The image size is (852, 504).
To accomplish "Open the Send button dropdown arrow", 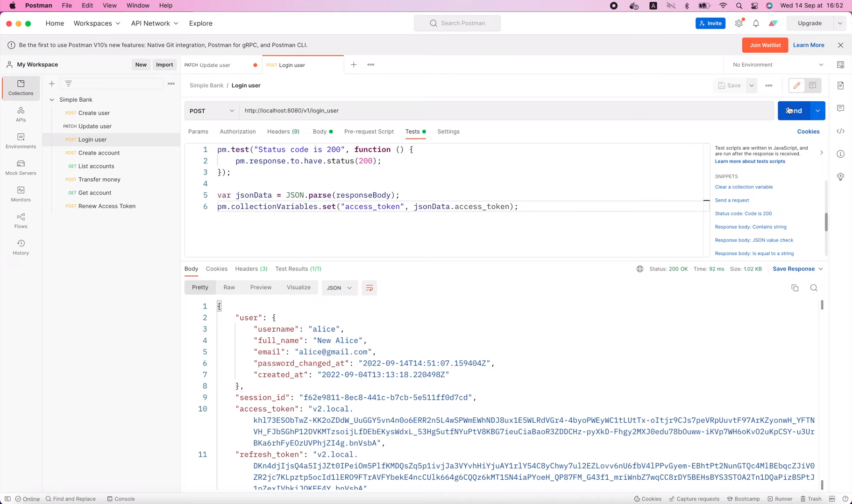I will point(818,111).
